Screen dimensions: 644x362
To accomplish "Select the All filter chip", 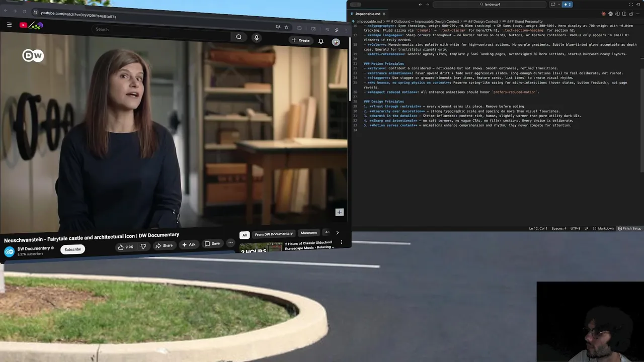I will point(245,235).
